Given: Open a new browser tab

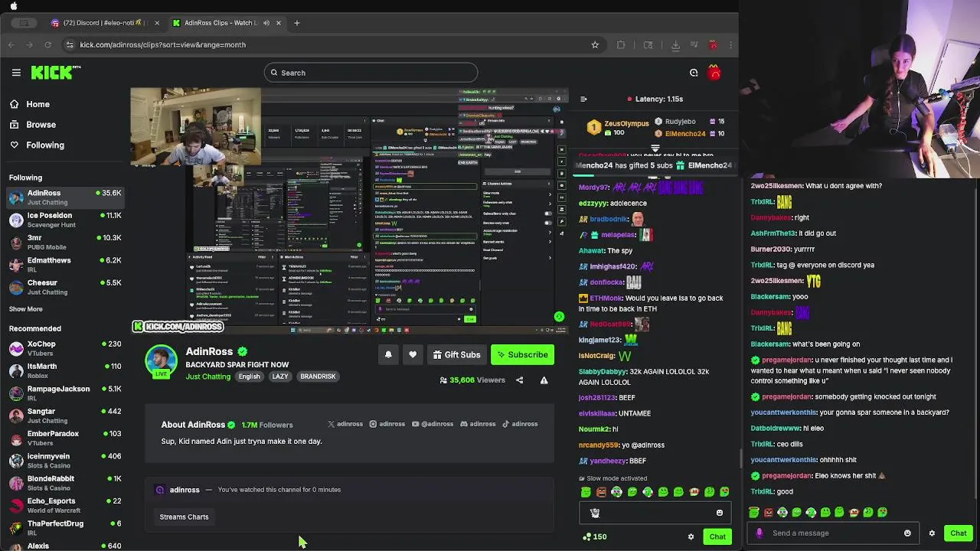Looking at the screenshot, I should click(297, 23).
